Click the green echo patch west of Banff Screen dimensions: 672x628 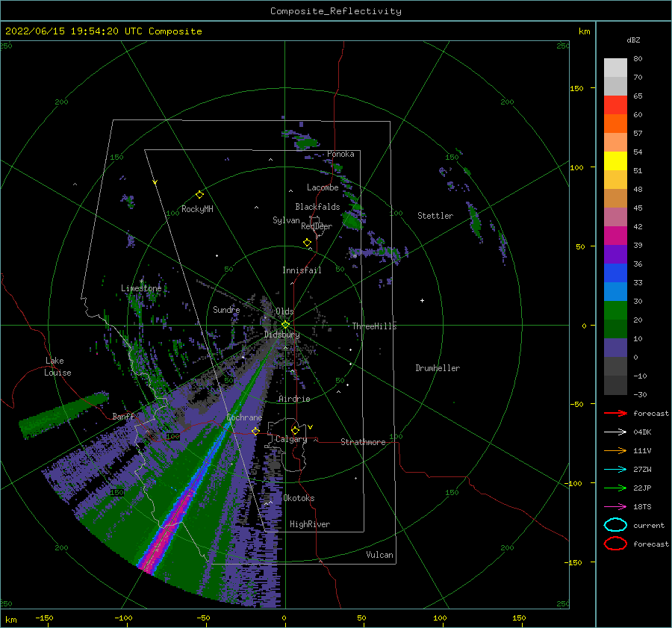(x=63, y=415)
